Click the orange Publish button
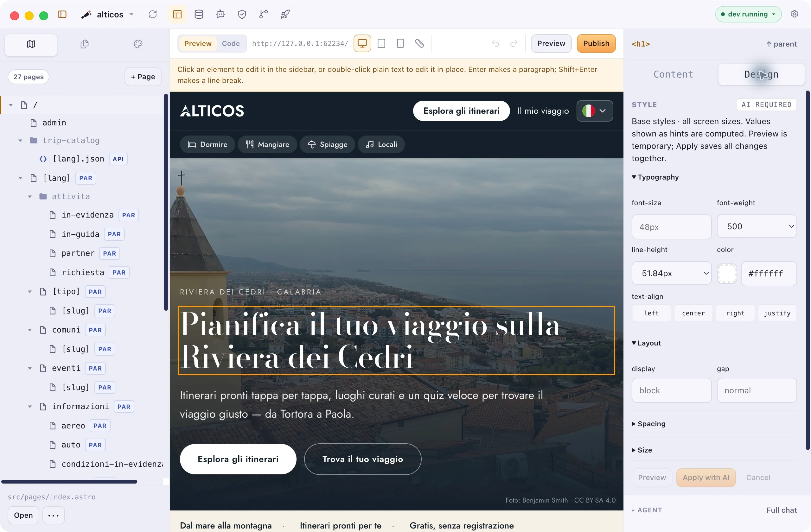 tap(596, 44)
